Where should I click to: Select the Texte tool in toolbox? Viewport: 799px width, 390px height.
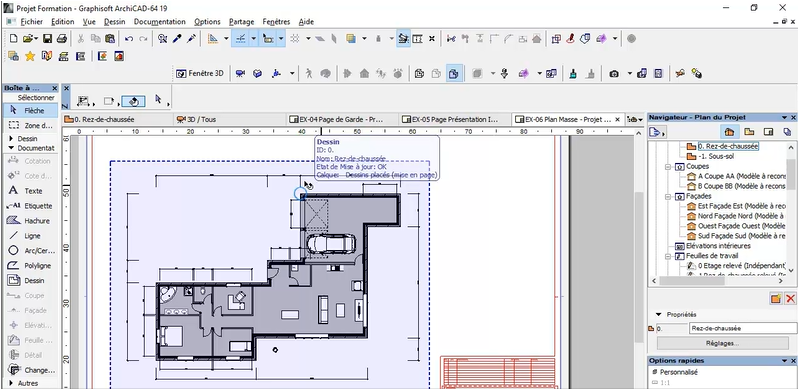point(31,191)
